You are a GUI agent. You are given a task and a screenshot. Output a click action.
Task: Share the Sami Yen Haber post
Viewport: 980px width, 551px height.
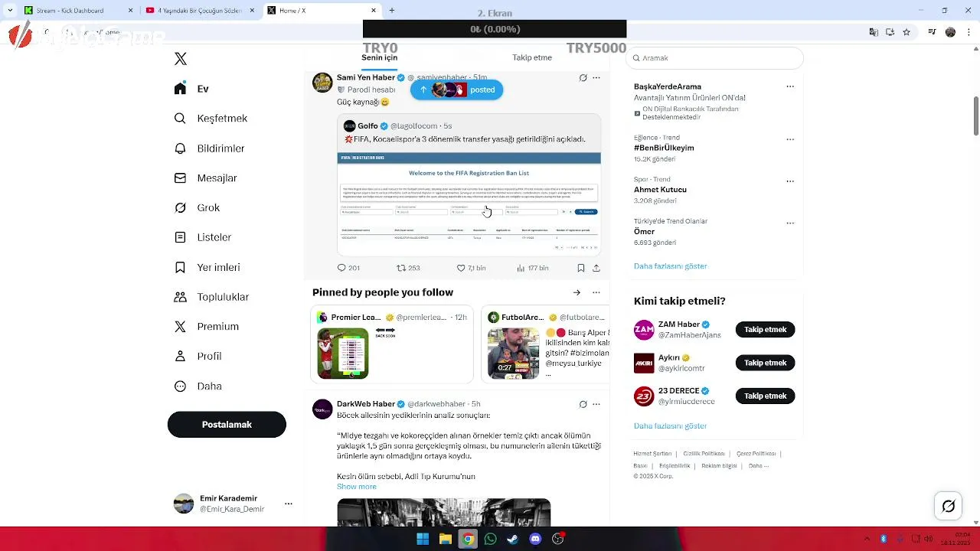(596, 268)
